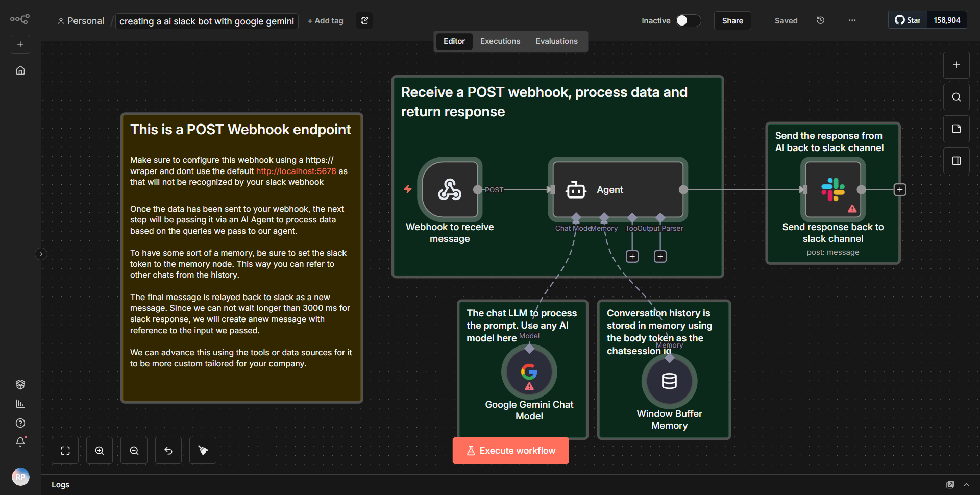Image resolution: width=980 pixels, height=495 pixels.
Task: Click the create new plus in the left sidebar
Action: click(20, 44)
